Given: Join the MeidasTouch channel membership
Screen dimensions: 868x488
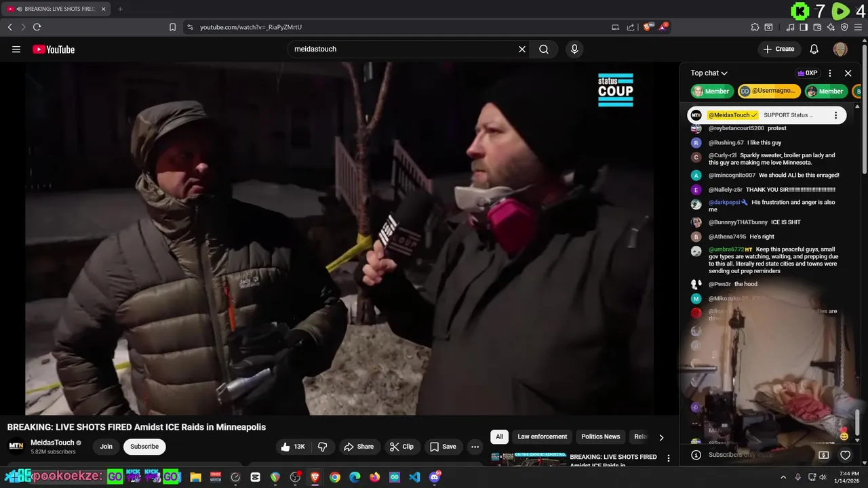Looking at the screenshot, I should click(x=106, y=447).
